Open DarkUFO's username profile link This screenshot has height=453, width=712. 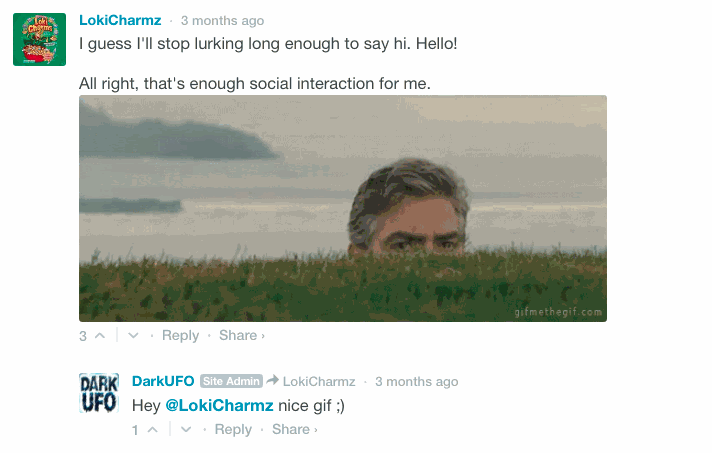(x=163, y=381)
